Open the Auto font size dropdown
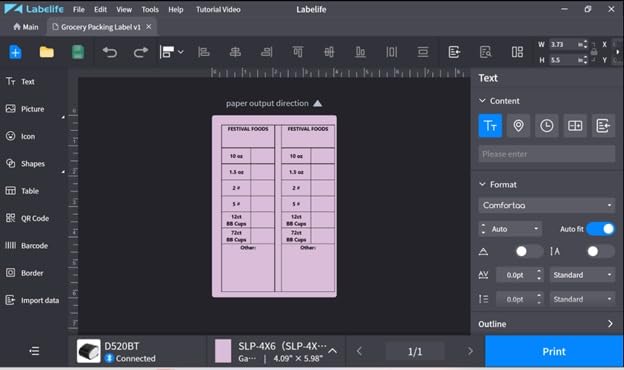Image resolution: width=624 pixels, height=370 pixels. (x=510, y=229)
